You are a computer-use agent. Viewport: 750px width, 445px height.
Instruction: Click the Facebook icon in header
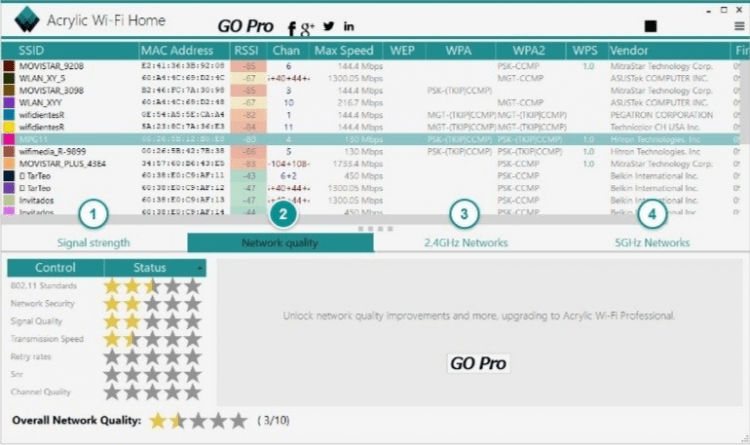pyautogui.click(x=291, y=27)
